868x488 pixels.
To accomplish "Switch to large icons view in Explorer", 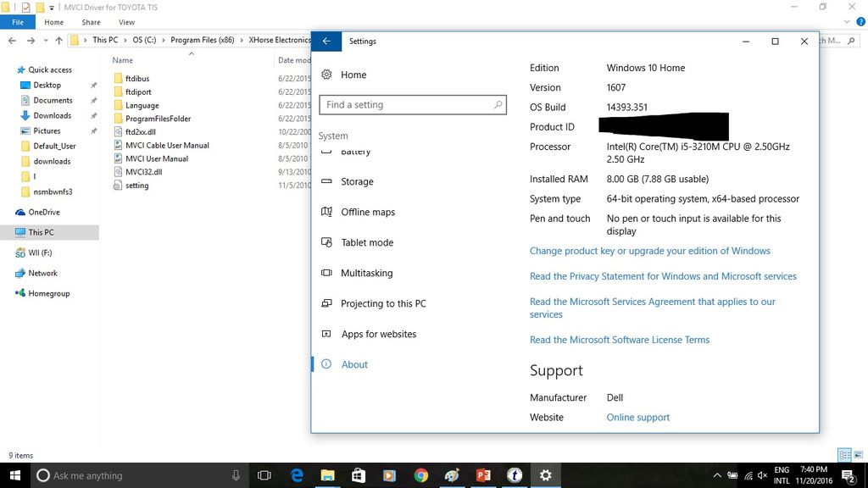I will pyautogui.click(x=858, y=455).
